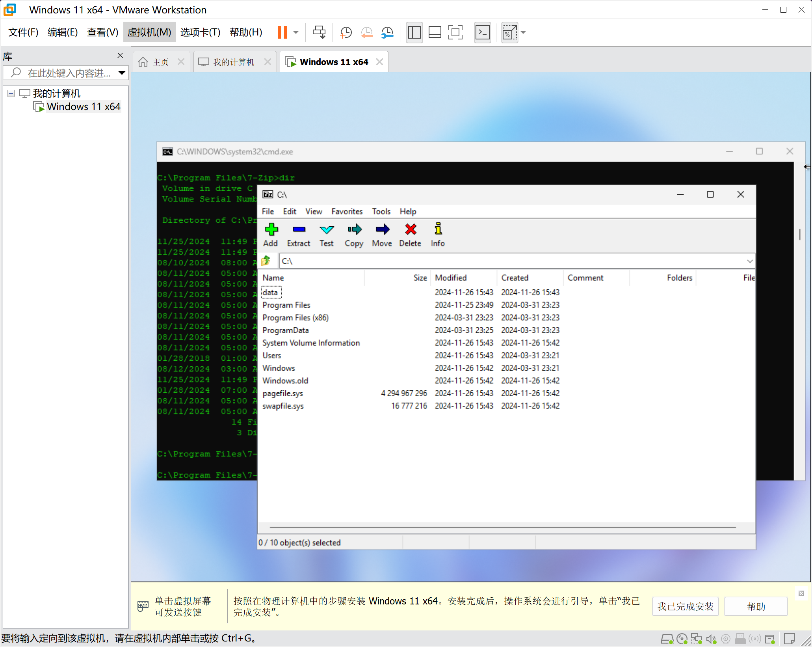Click the 帮助 button in install bar
Viewport: 812px width, 647px height.
(x=756, y=606)
